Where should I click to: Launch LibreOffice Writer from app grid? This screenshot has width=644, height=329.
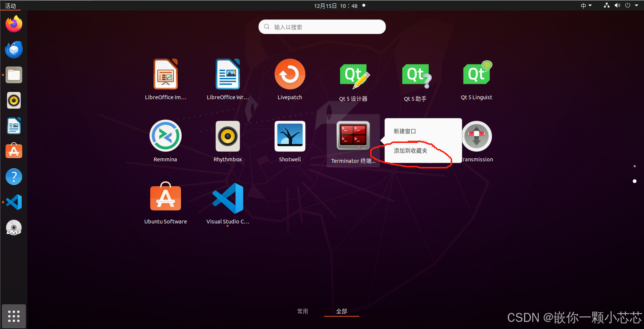[x=228, y=79]
